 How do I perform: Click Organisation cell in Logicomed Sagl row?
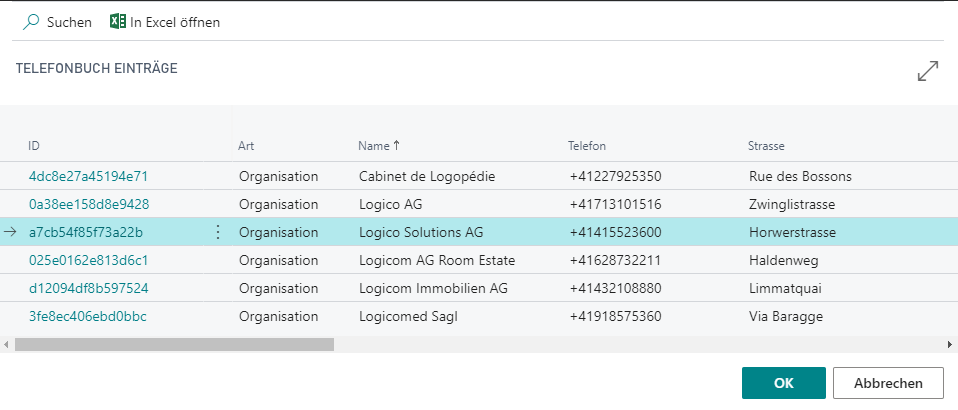click(x=279, y=317)
